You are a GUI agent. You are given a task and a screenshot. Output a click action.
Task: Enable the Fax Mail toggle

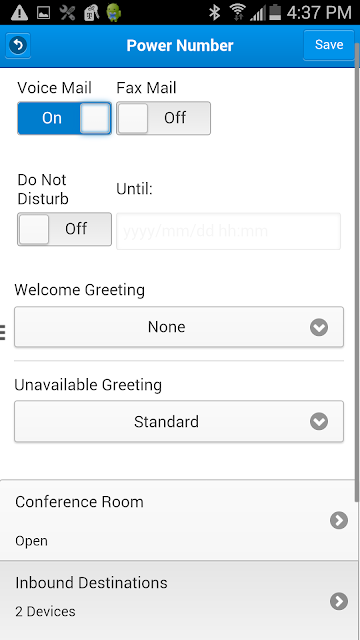163,118
